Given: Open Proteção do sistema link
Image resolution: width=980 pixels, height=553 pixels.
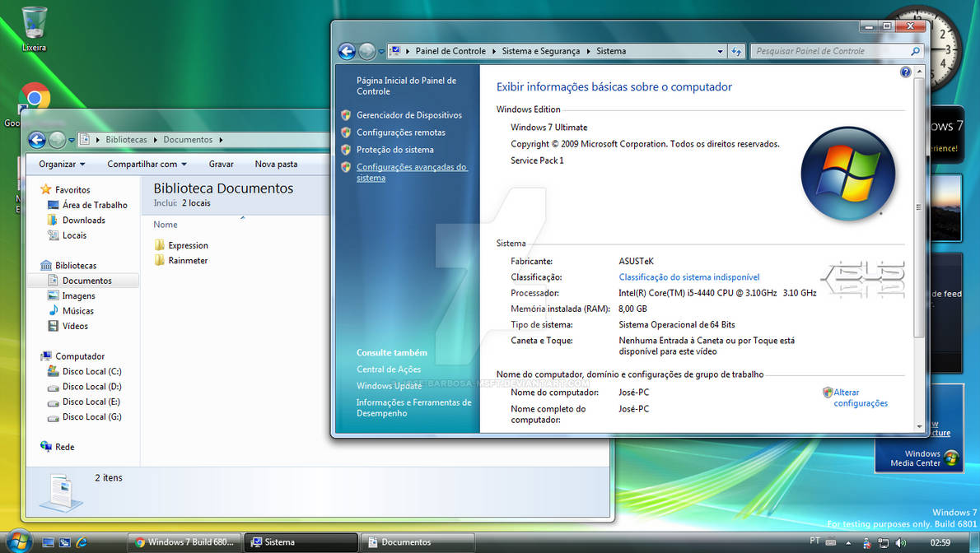Looking at the screenshot, I should (x=395, y=150).
